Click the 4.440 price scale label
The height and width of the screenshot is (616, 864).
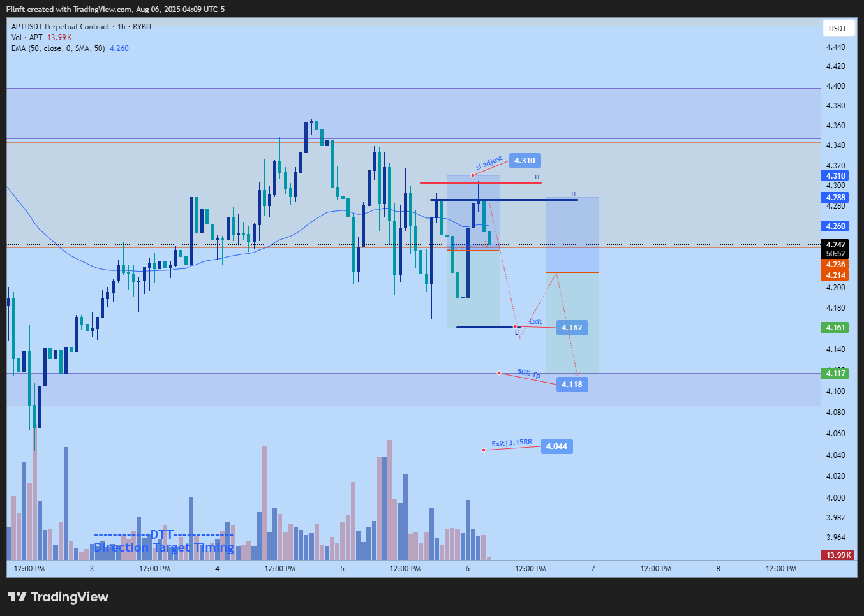(835, 47)
